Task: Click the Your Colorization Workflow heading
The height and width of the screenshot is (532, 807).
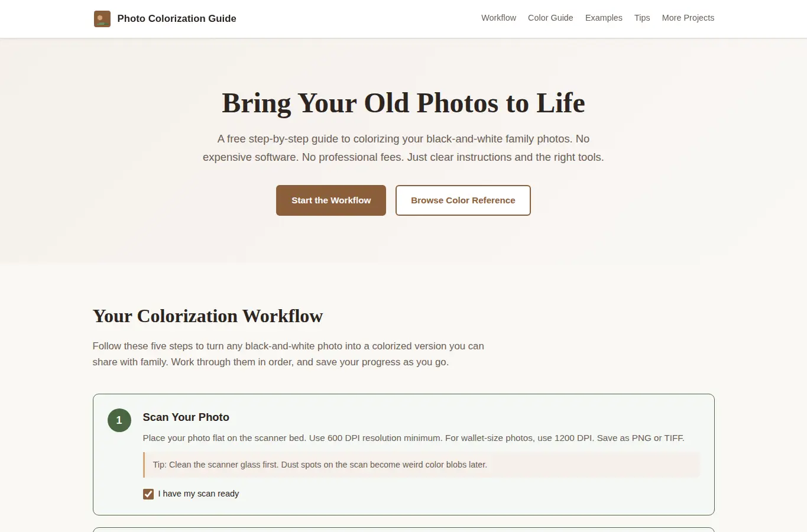Action: click(208, 316)
